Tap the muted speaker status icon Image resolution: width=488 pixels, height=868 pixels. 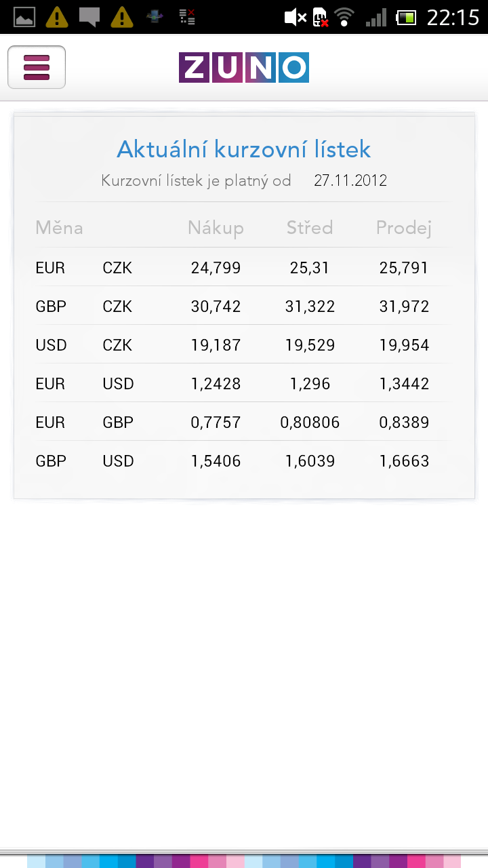[295, 17]
